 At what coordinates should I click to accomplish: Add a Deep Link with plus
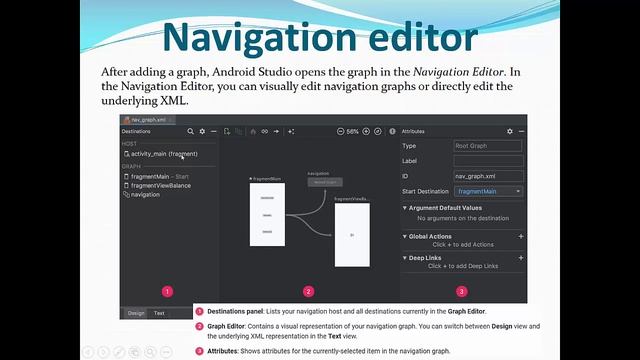tap(521, 258)
